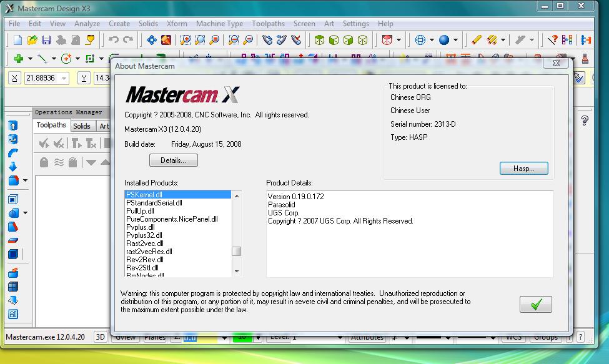This screenshot has height=364, width=609.
Task: Click the Open file folder icon
Action: pyautogui.click(x=32, y=39)
